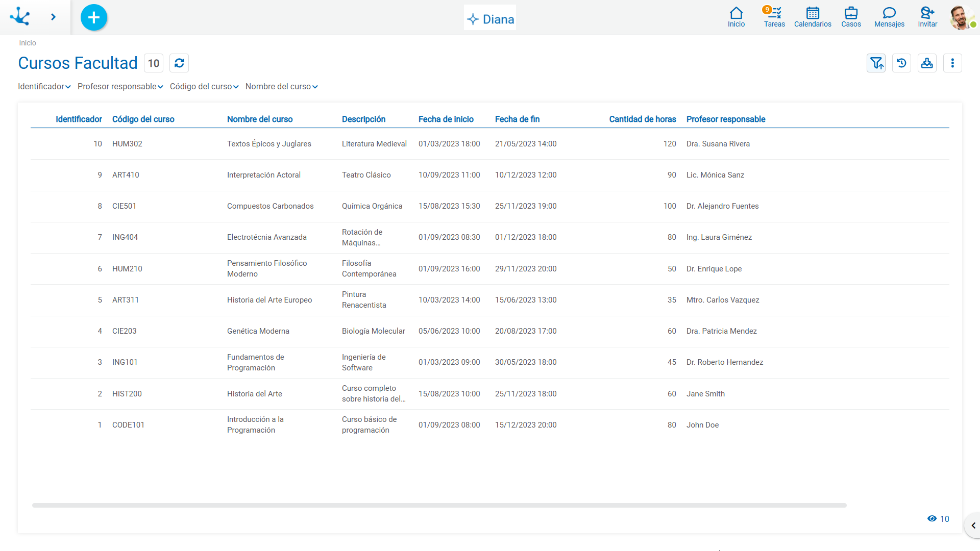Expand the left menu chevron
The width and height of the screenshot is (980, 551).
pos(53,17)
